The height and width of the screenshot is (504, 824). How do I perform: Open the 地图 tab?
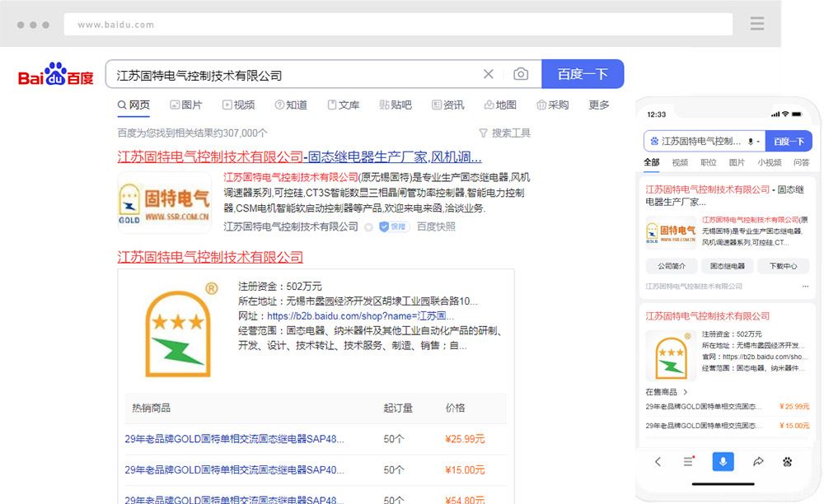point(500,105)
